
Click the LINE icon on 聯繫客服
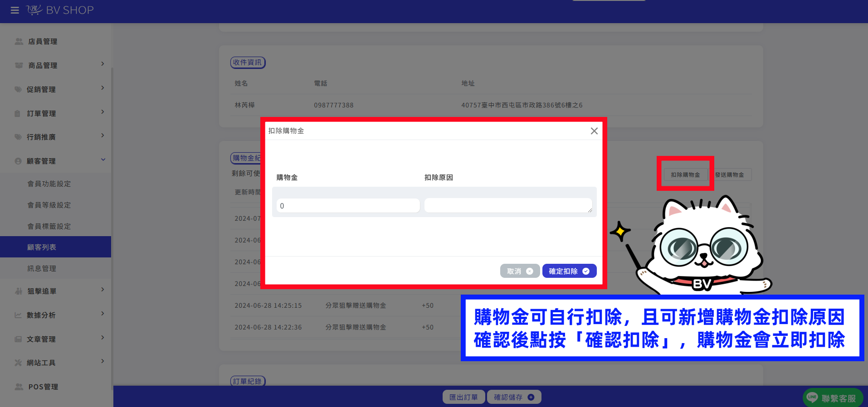[812, 397]
